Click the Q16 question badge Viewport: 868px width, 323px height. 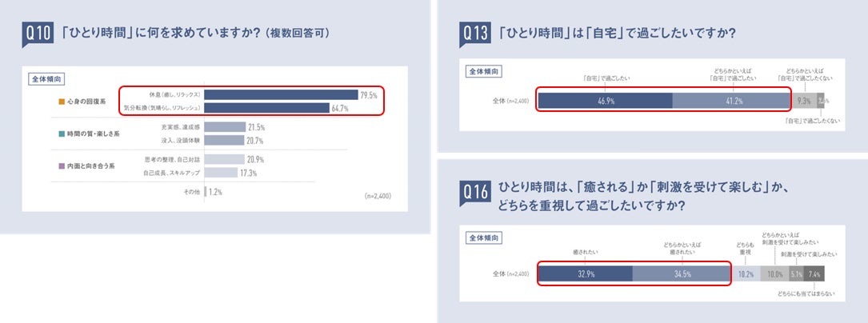click(474, 193)
